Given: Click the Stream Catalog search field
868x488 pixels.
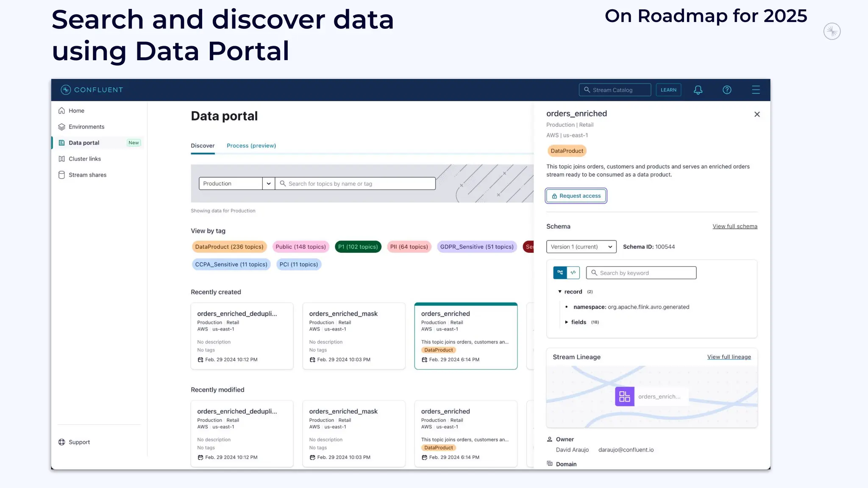Looking at the screenshot, I should pyautogui.click(x=615, y=90).
